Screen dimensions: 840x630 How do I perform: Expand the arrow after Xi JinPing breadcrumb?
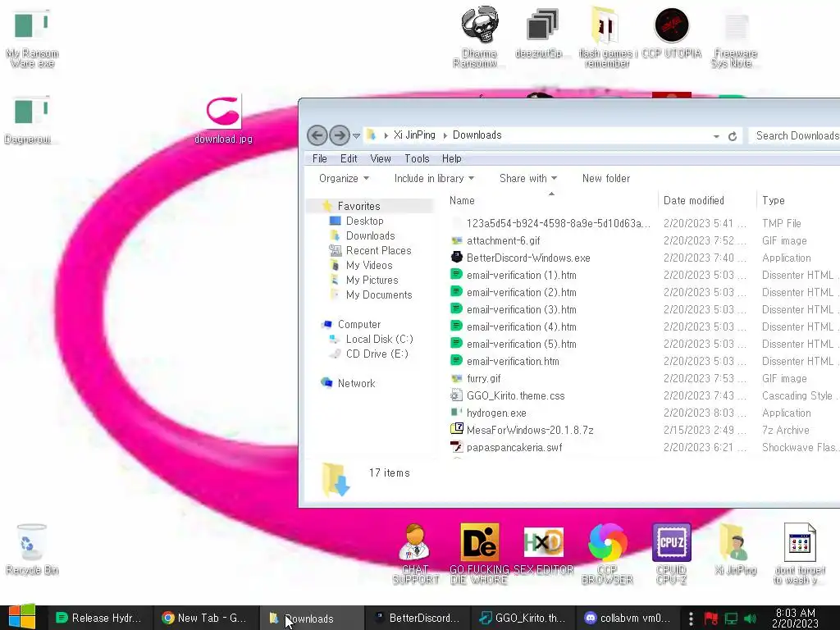click(445, 135)
